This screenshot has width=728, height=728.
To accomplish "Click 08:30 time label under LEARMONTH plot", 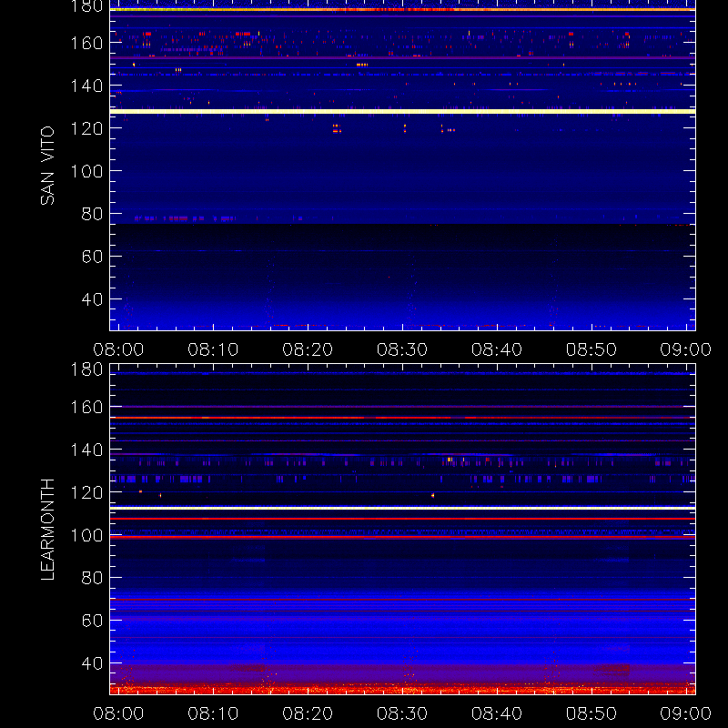I will click(x=402, y=713).
